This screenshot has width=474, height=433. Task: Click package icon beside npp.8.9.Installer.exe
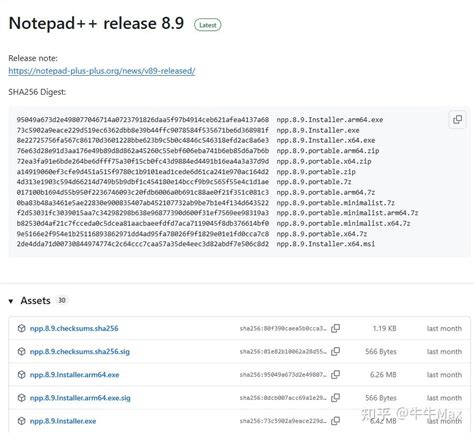point(21,421)
